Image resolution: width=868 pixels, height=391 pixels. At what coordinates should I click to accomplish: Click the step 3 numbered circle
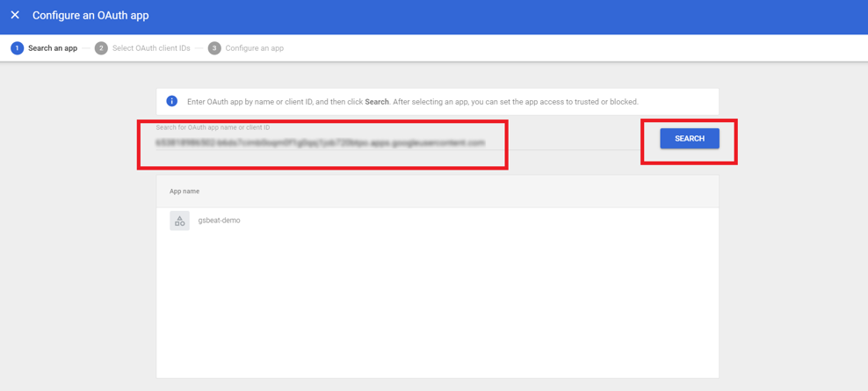(x=214, y=48)
